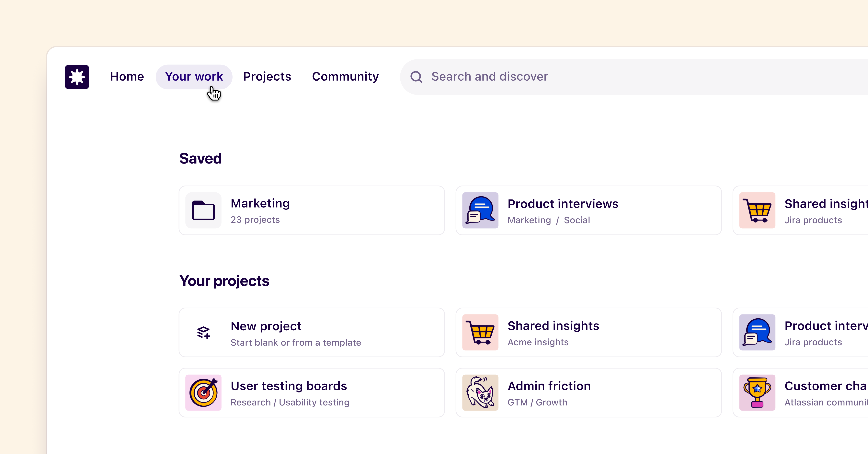The image size is (868, 454).
Task: Click the search magnifier icon
Action: click(417, 76)
